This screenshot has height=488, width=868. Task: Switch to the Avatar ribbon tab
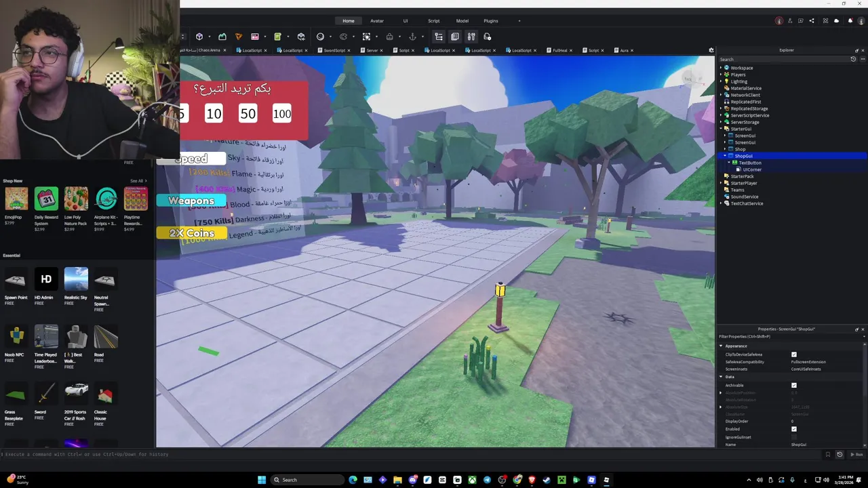377,21
